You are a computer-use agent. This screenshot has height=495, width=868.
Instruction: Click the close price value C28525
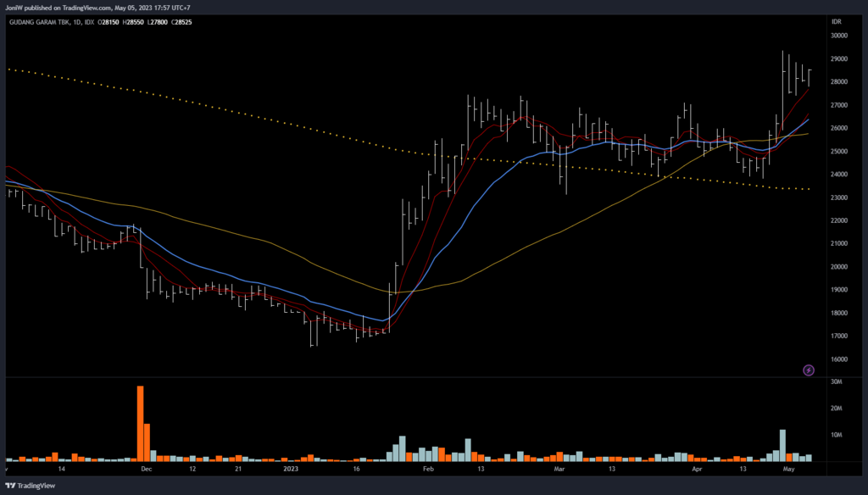click(x=181, y=21)
